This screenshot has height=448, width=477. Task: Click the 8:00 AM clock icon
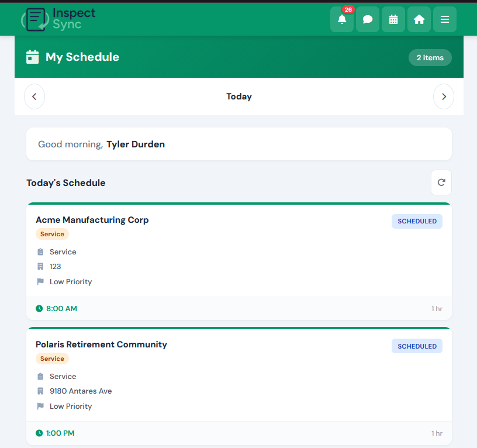tap(39, 309)
